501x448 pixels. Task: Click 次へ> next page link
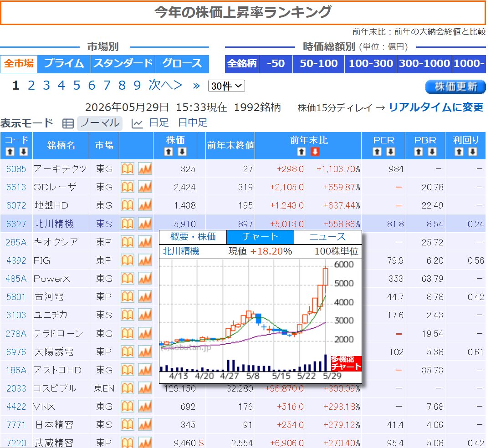(165, 85)
